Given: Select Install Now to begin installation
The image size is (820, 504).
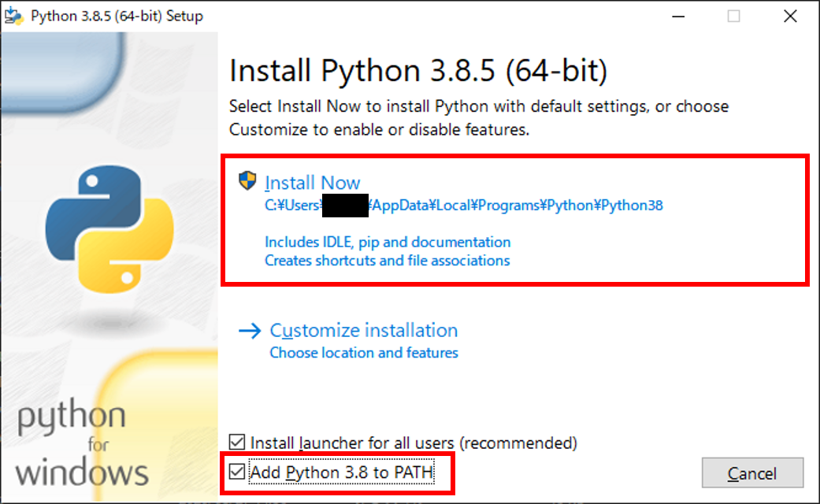Looking at the screenshot, I should (x=313, y=182).
